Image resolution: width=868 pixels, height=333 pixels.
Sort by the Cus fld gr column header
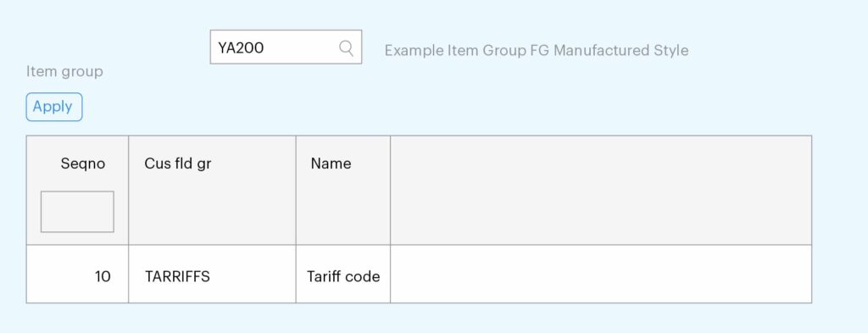pos(178,164)
